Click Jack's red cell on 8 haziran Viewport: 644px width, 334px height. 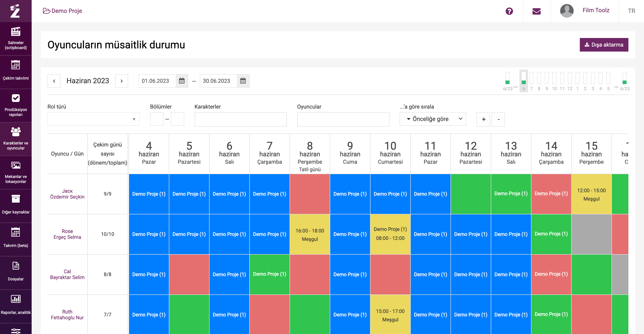coord(310,194)
